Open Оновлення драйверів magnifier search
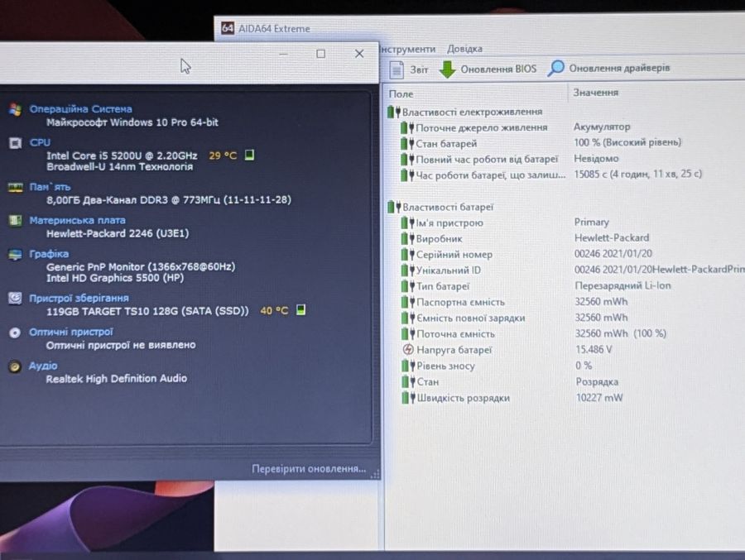This screenshot has height=560, width=745. [x=555, y=69]
